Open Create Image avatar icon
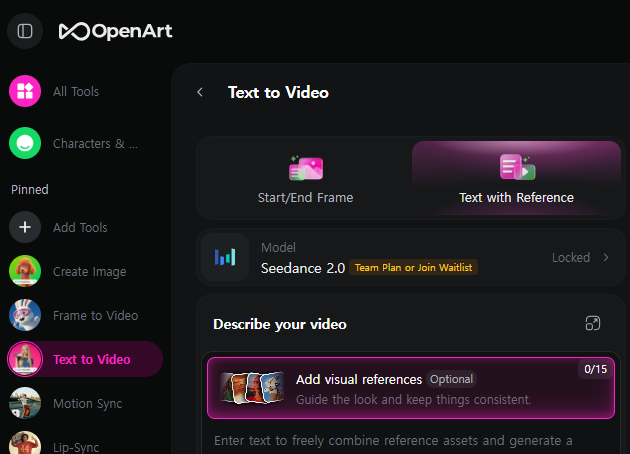 (25, 271)
